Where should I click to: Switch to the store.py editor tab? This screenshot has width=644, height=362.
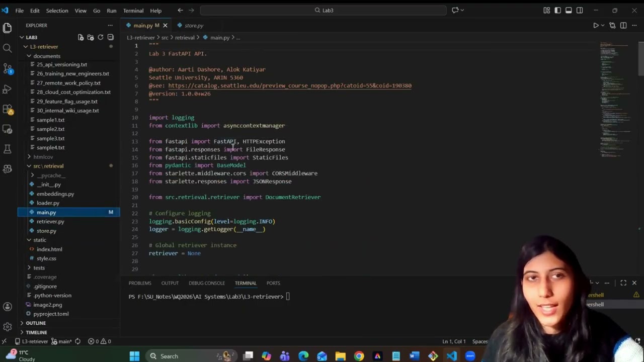194,25
